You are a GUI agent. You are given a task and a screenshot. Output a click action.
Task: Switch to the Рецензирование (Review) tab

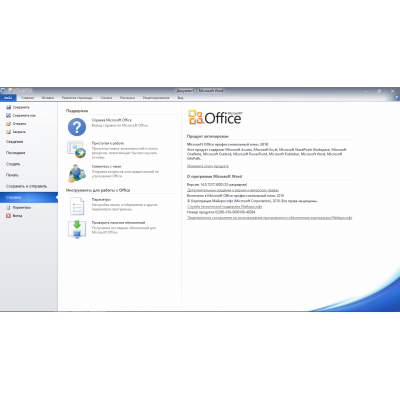pyautogui.click(x=156, y=98)
